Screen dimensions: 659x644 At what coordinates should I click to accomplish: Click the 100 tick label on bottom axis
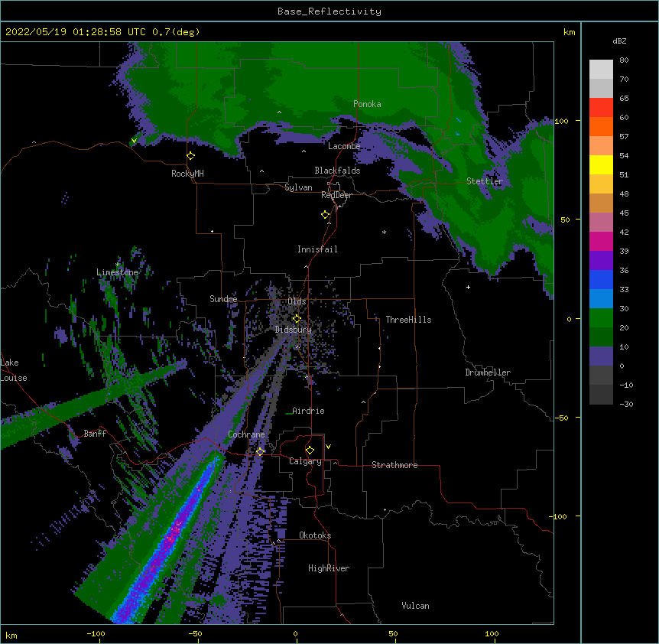[492, 634]
